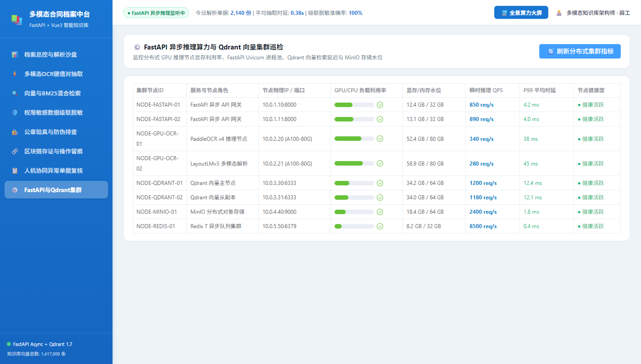The image size is (641, 364).
Task: Click the check circle icon for NODE-QDRANT-02
Action: pyautogui.click(x=380, y=198)
